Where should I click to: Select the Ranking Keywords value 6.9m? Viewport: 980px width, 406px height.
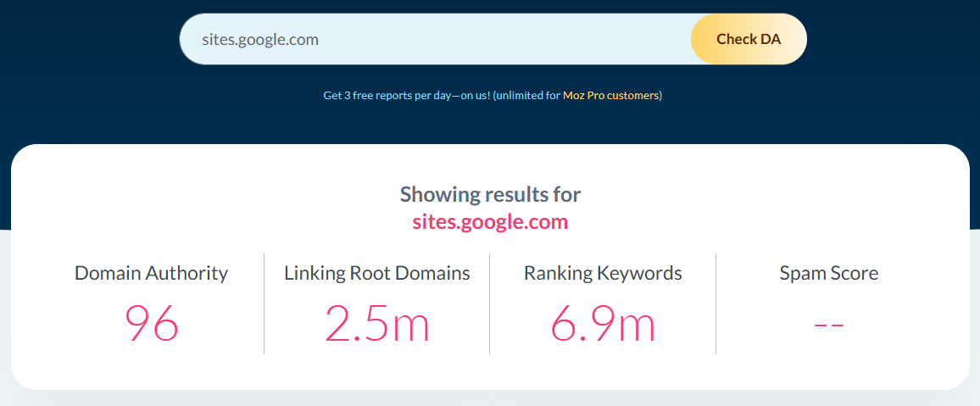tap(603, 324)
